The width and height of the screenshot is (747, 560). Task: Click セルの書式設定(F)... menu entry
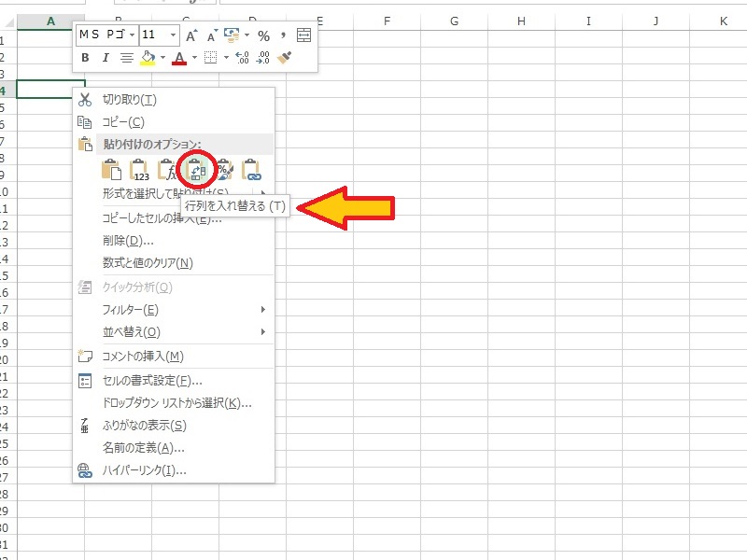pos(152,380)
